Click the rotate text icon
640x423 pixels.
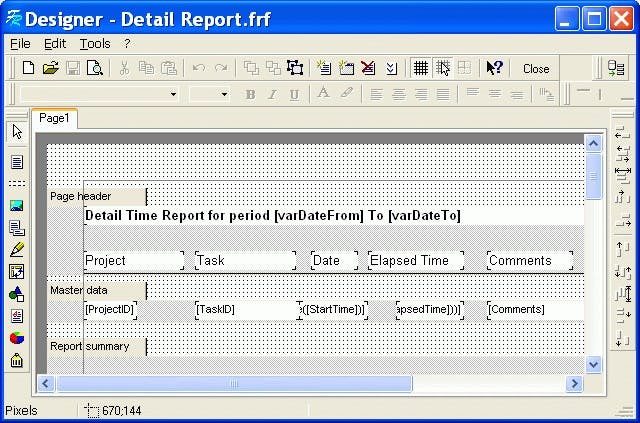click(546, 94)
